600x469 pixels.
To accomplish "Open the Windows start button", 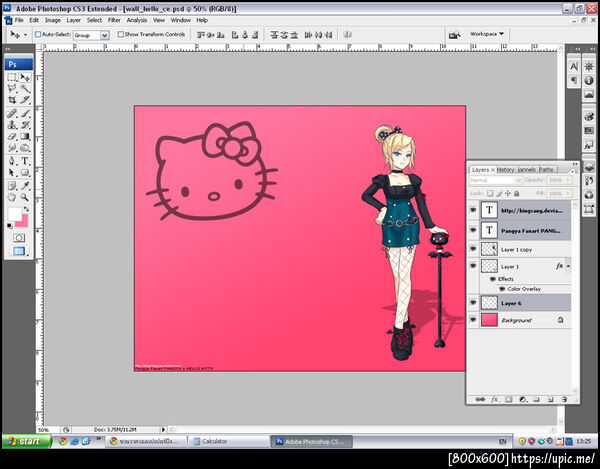I will coord(26,441).
